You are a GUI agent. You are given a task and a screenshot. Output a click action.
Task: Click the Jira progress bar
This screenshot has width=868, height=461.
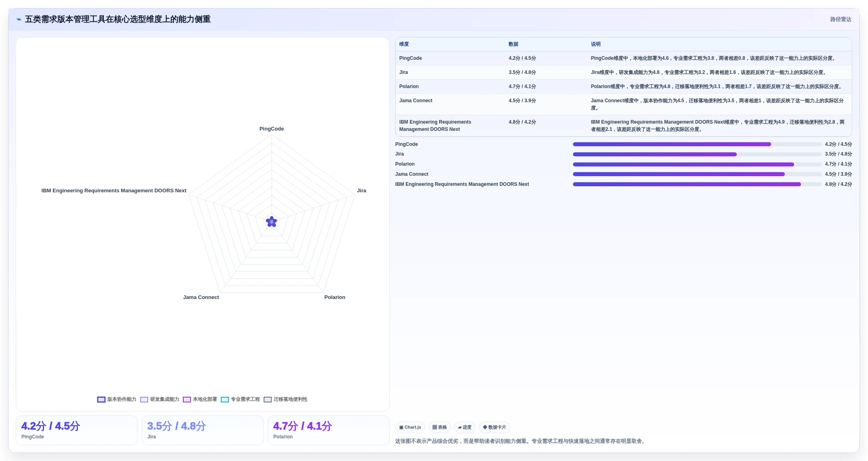(697, 154)
